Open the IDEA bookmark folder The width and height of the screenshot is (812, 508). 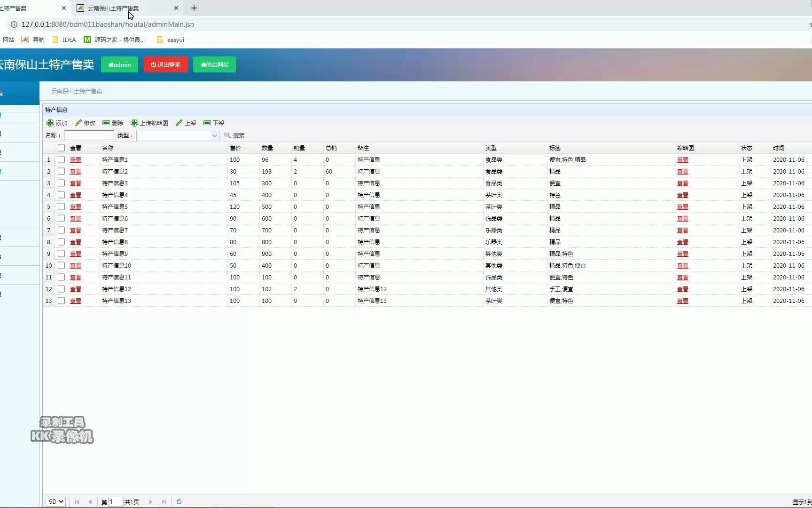pyautogui.click(x=64, y=40)
